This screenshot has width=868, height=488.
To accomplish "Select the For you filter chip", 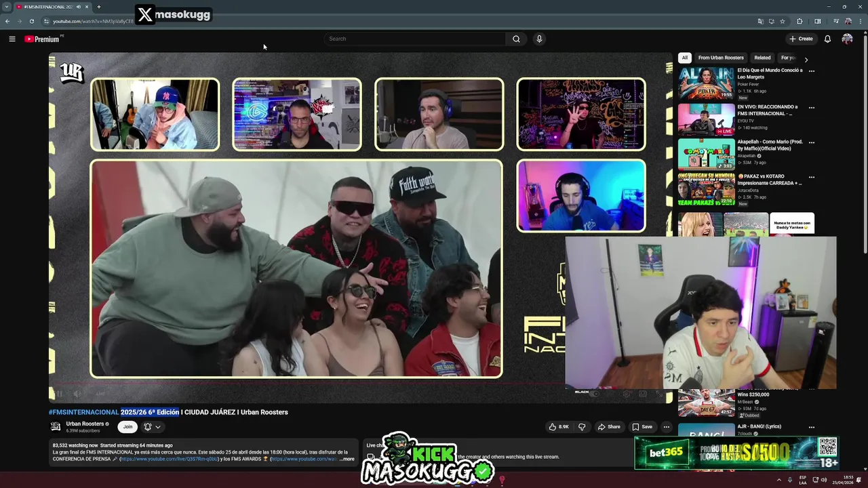I will [x=788, y=58].
